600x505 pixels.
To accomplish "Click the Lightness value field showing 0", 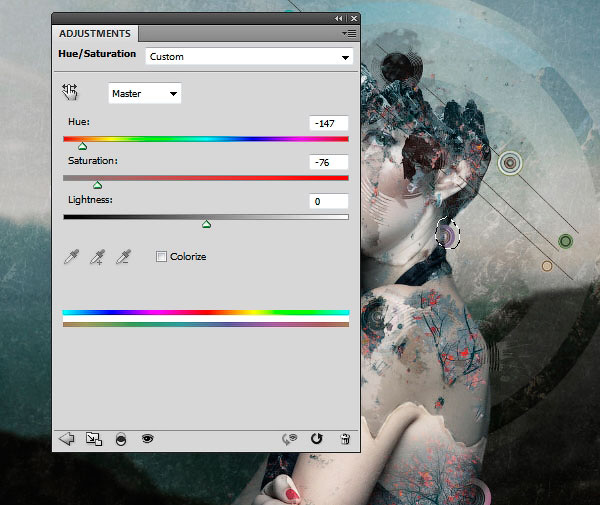I will (x=329, y=201).
